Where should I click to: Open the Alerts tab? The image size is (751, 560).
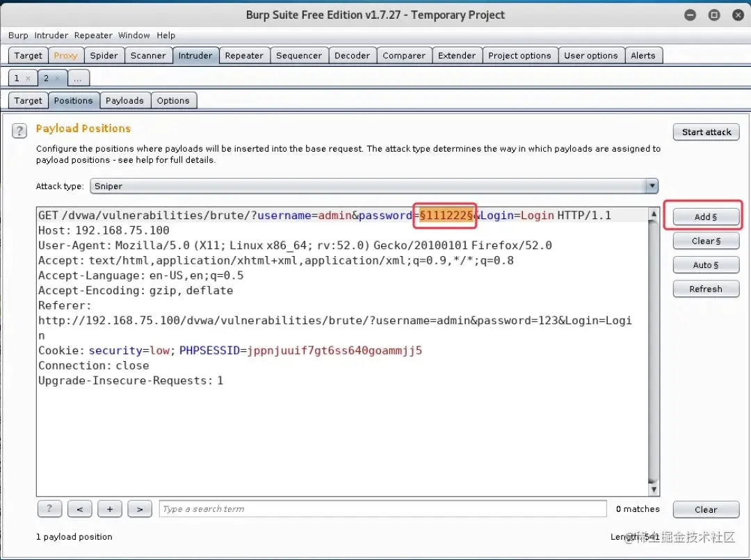643,56
